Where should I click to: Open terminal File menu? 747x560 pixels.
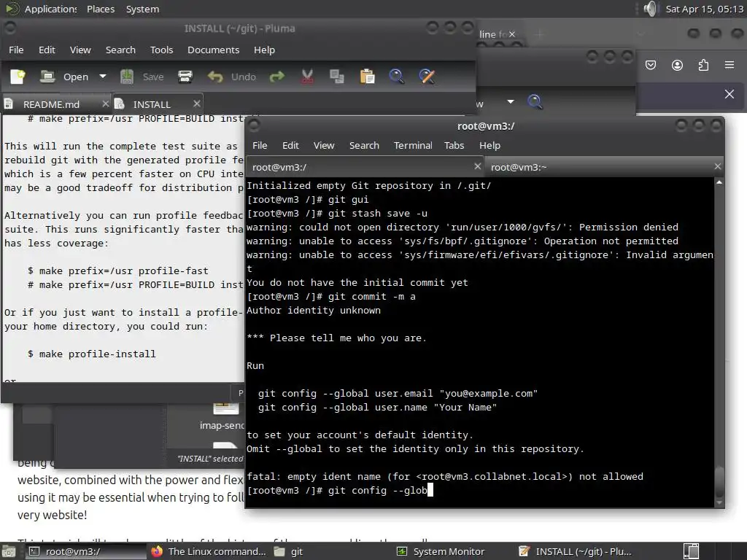coord(260,146)
